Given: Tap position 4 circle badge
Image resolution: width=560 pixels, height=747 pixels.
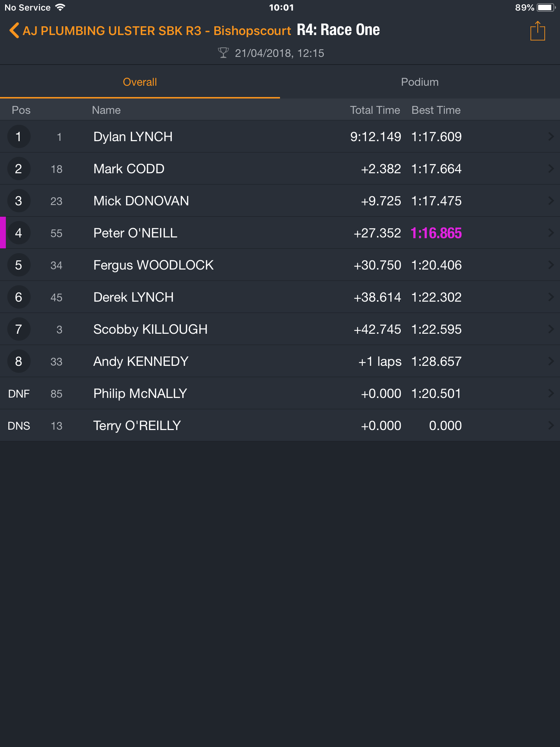Looking at the screenshot, I should (x=19, y=233).
